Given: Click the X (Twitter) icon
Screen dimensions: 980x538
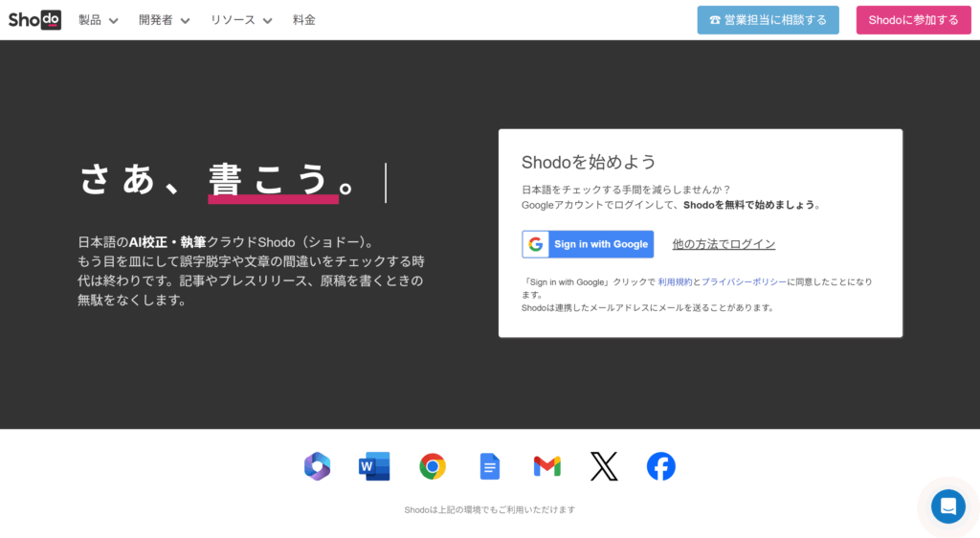Looking at the screenshot, I should (605, 466).
